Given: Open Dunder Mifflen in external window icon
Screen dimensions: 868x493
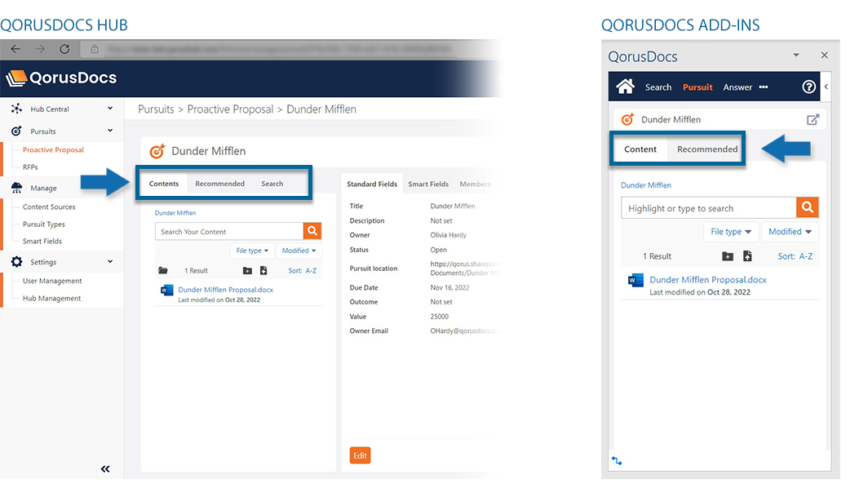Looking at the screenshot, I should pyautogui.click(x=813, y=119).
